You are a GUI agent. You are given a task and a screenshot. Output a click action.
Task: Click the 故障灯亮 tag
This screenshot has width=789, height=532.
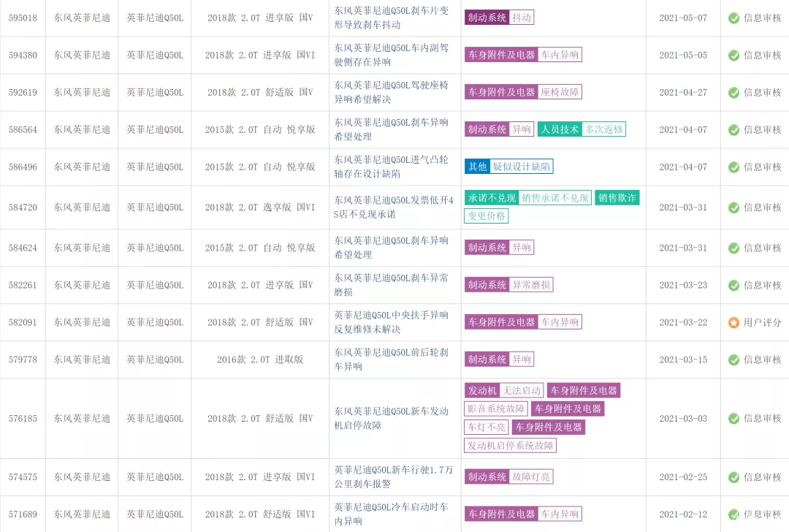(x=531, y=476)
